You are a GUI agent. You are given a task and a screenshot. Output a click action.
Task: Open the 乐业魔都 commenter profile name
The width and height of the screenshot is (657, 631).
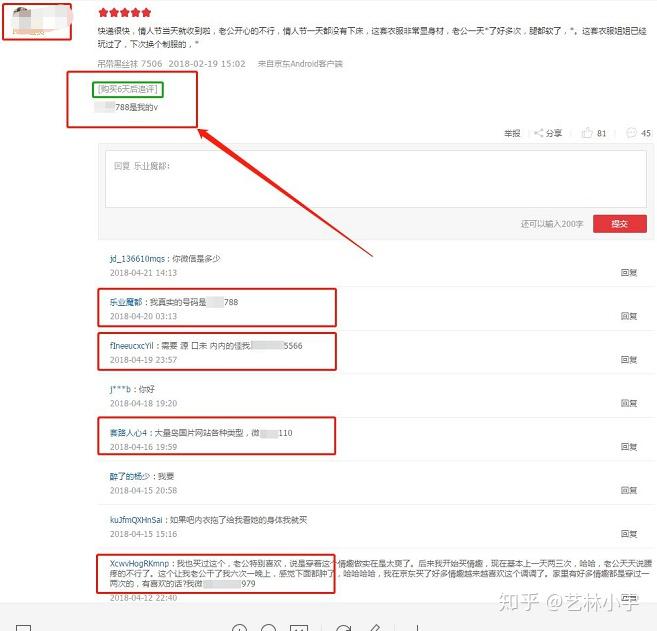tap(127, 302)
